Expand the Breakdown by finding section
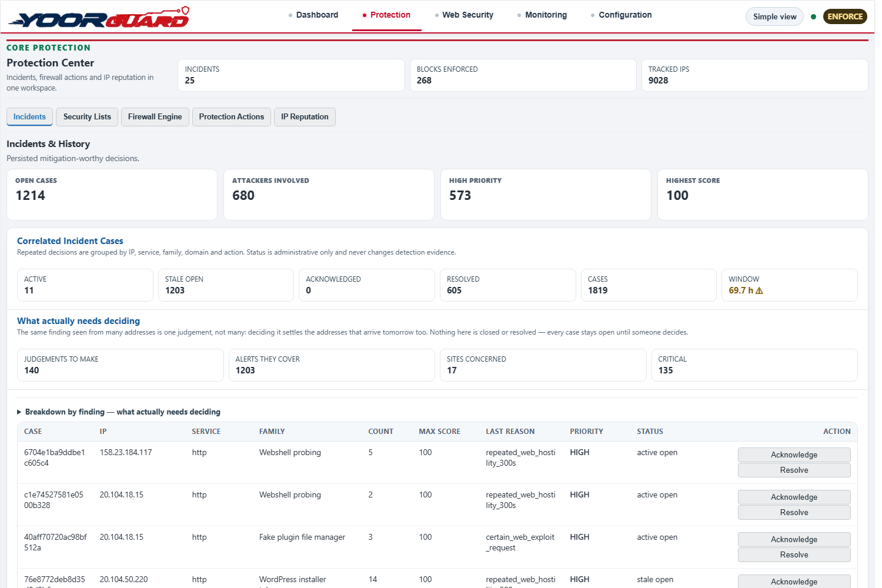 pos(119,412)
